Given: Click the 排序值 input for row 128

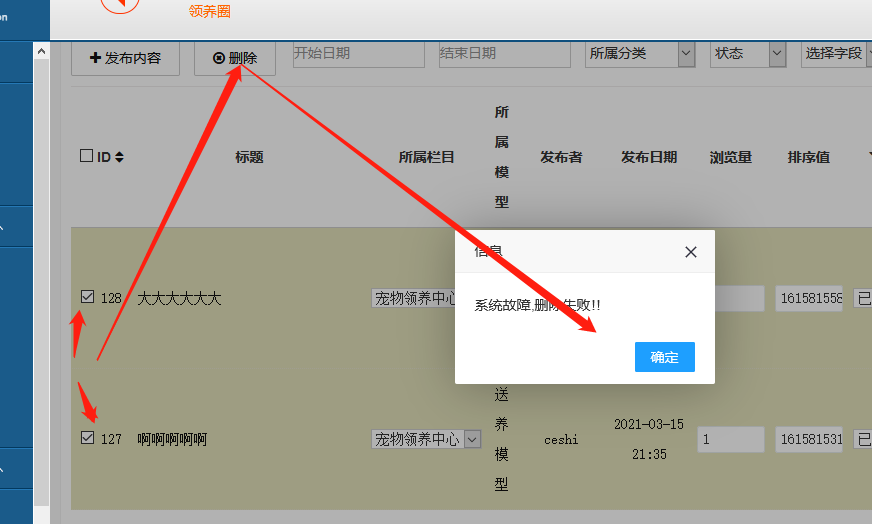Looking at the screenshot, I should click(808, 298).
